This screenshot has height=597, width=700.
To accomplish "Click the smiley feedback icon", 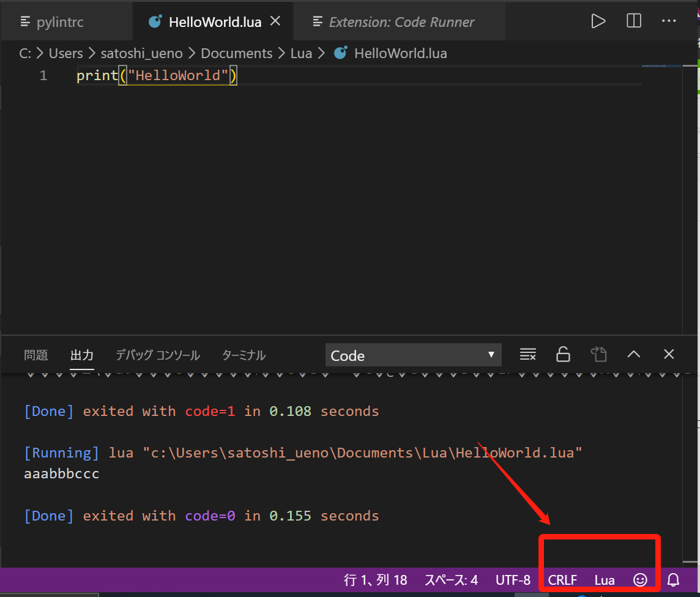I will (639, 579).
